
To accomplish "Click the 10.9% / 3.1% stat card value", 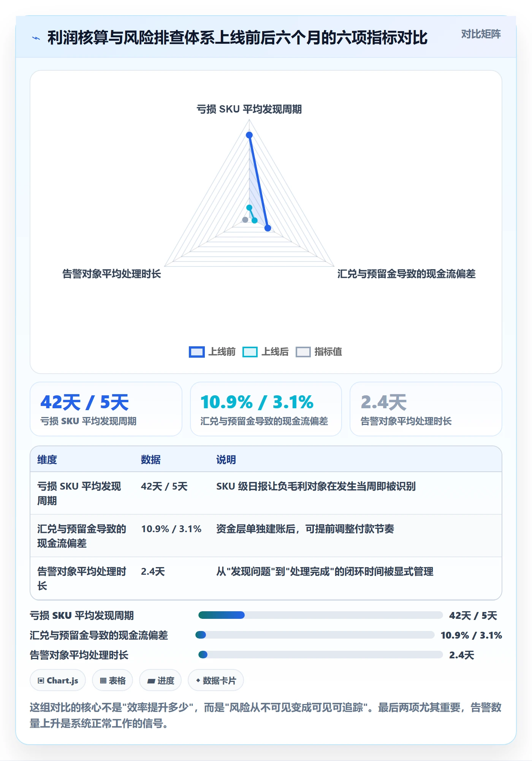I will [x=257, y=402].
